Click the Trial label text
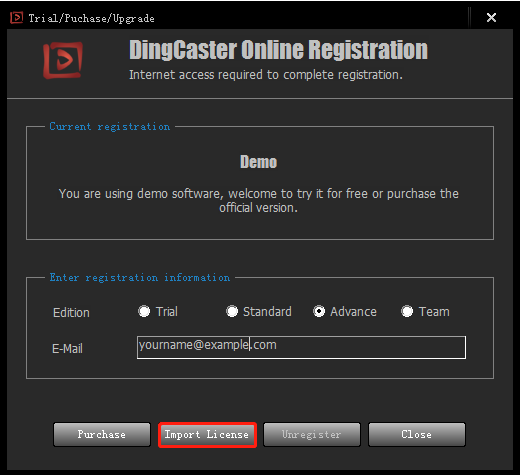 tap(167, 312)
